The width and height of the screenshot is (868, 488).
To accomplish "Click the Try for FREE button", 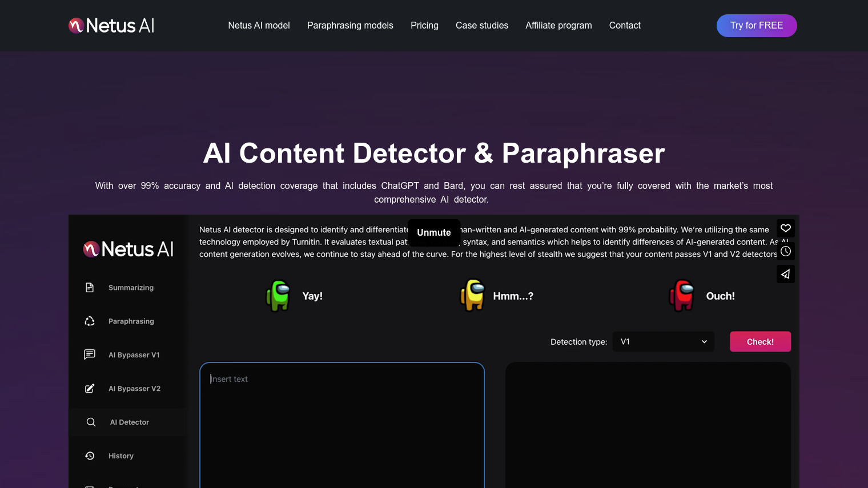I will pos(757,26).
